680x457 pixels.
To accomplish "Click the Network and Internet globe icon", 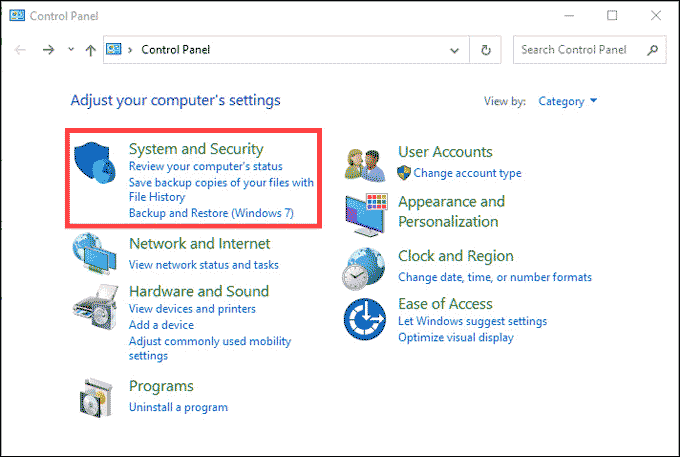I will click(x=96, y=254).
